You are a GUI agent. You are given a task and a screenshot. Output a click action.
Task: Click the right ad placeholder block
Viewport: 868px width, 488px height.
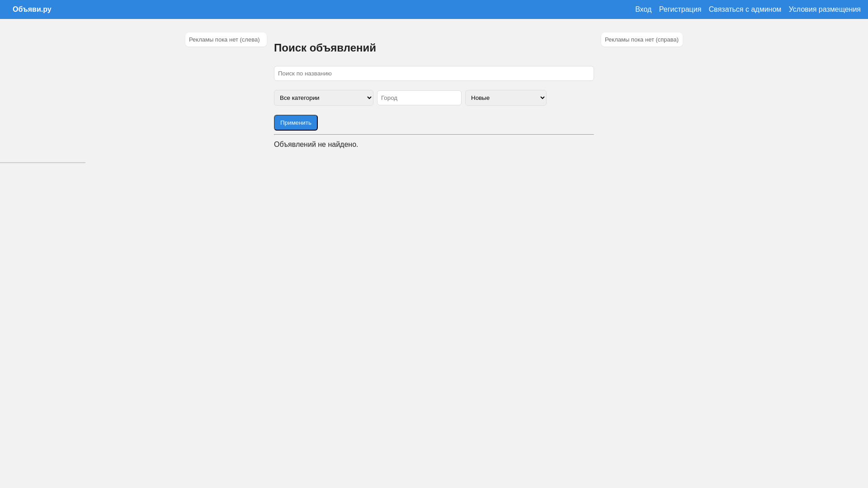click(x=642, y=40)
